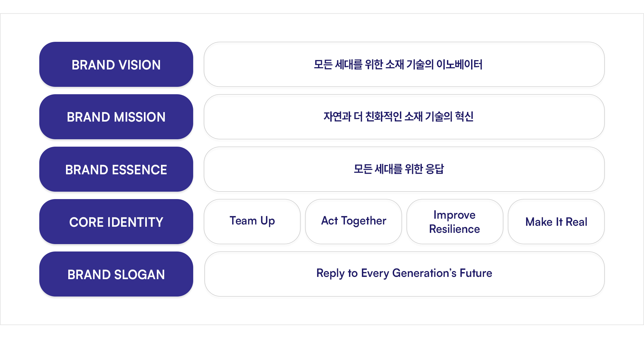Click the Team Up box
644x338 pixels.
252,222
